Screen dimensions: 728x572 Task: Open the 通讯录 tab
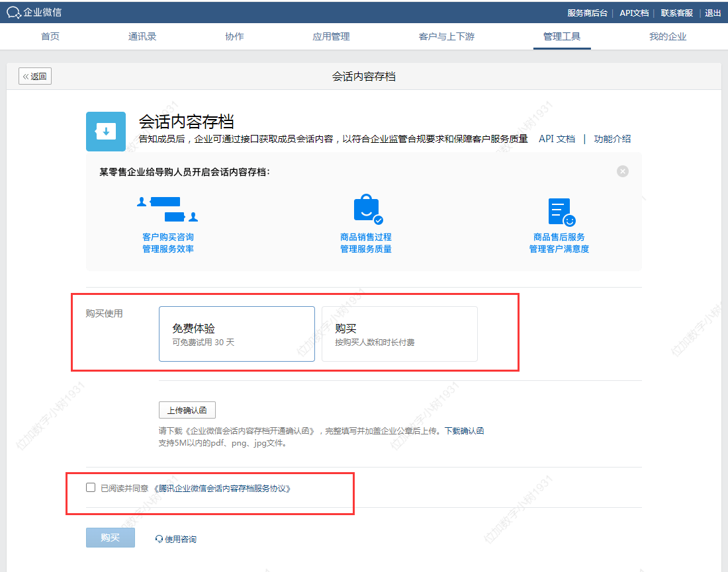tap(142, 36)
